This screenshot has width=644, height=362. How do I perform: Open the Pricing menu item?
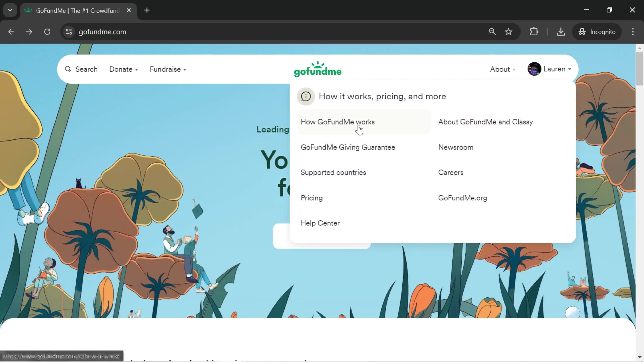pyautogui.click(x=311, y=198)
